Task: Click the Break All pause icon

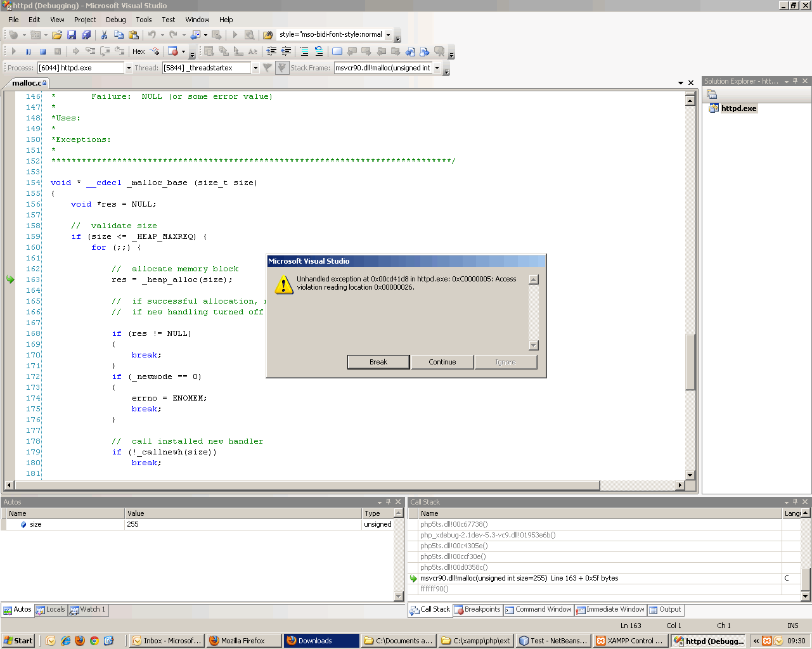Action: 28,51
